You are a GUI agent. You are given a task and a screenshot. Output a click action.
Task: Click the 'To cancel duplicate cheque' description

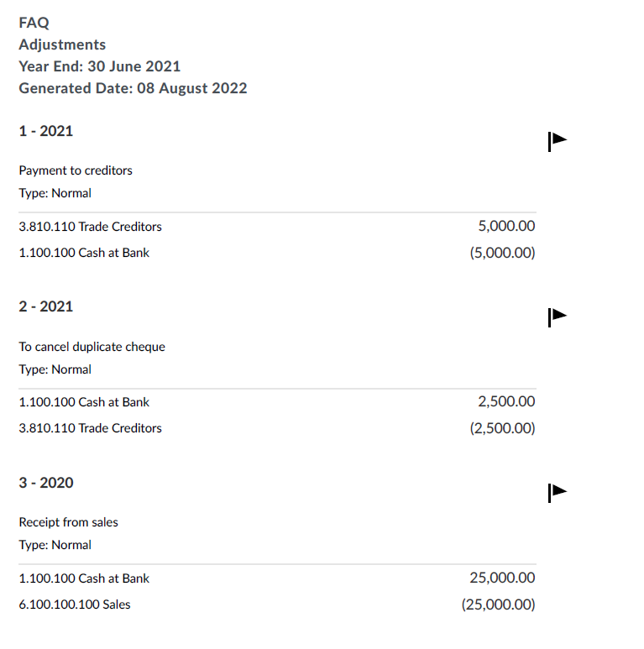click(x=92, y=347)
